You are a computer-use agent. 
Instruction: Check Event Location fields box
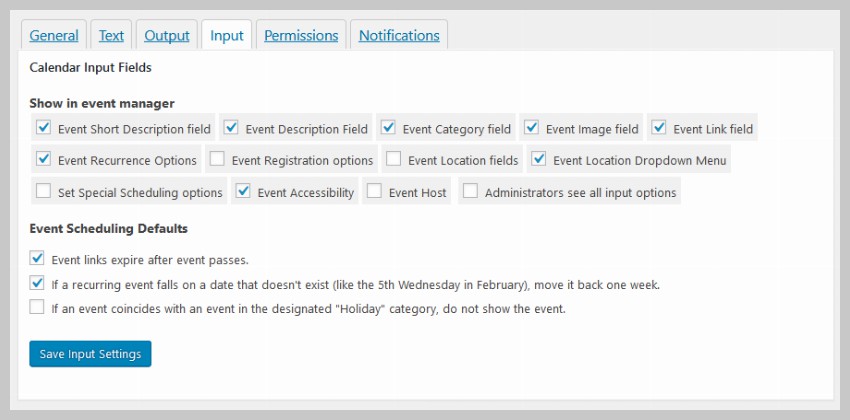394,159
